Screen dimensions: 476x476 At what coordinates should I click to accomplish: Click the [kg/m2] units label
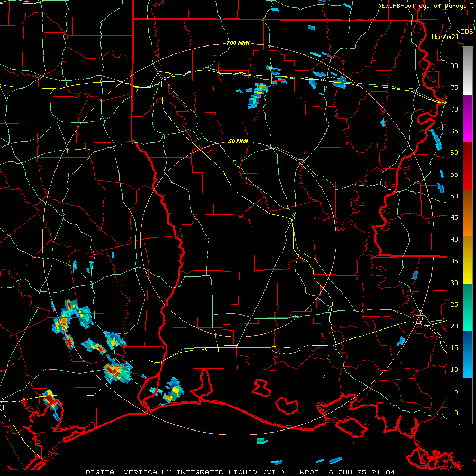click(x=445, y=37)
